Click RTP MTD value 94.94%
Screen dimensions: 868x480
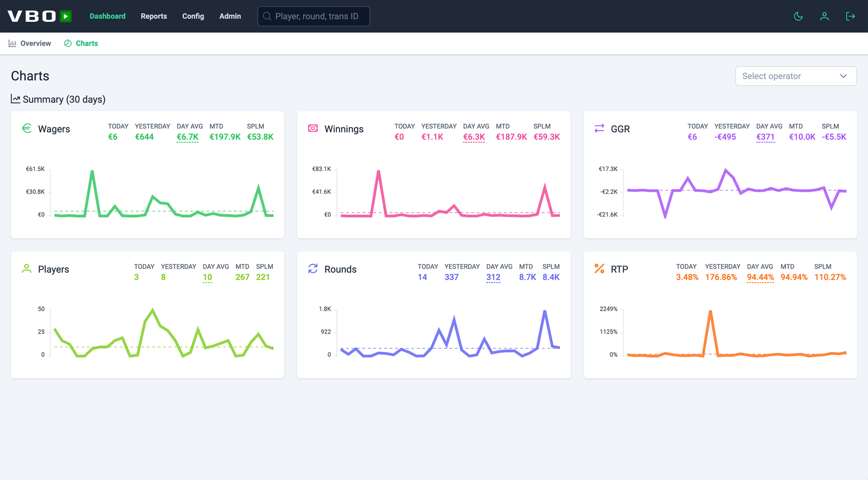pos(794,278)
